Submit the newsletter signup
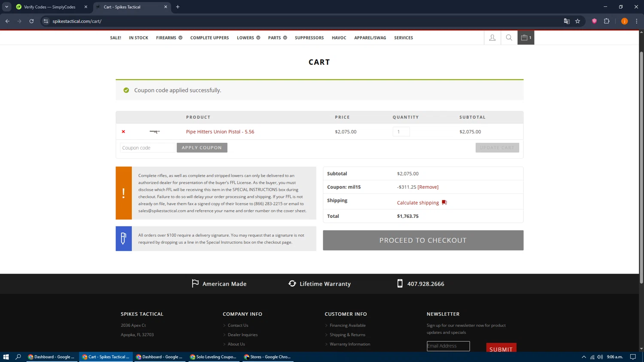The height and width of the screenshot is (362, 644). point(501,349)
